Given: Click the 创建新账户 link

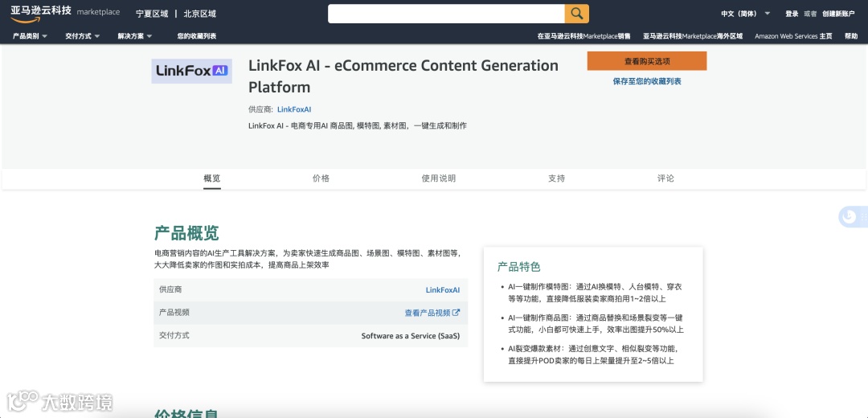Looking at the screenshot, I should click(x=838, y=14).
